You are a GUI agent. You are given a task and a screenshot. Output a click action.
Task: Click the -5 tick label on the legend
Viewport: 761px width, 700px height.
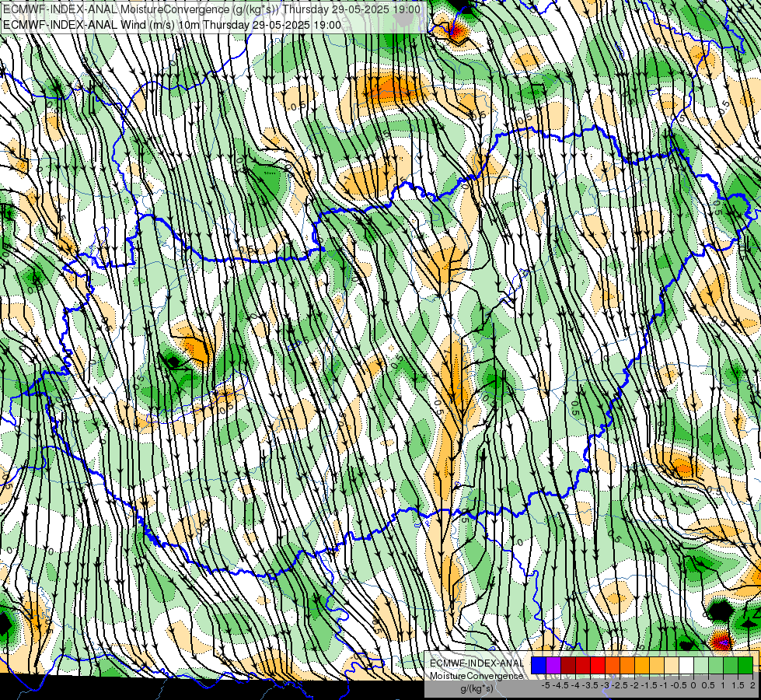[546, 685]
